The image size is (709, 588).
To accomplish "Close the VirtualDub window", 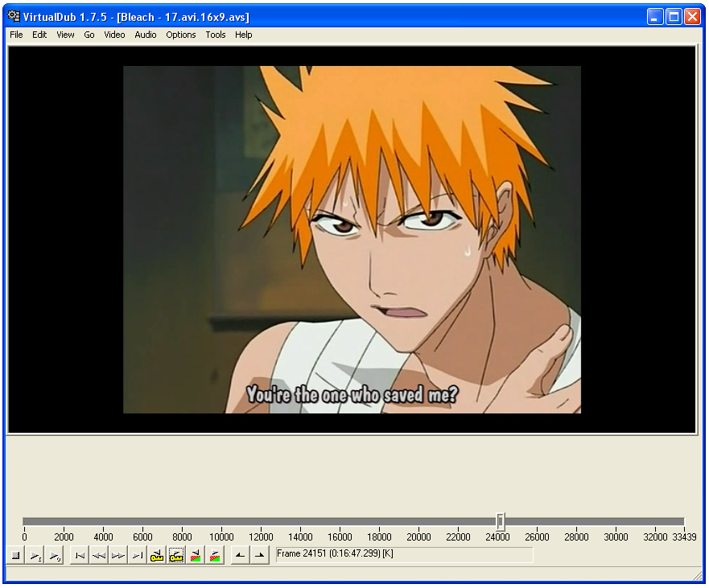I will pyautogui.click(x=692, y=17).
